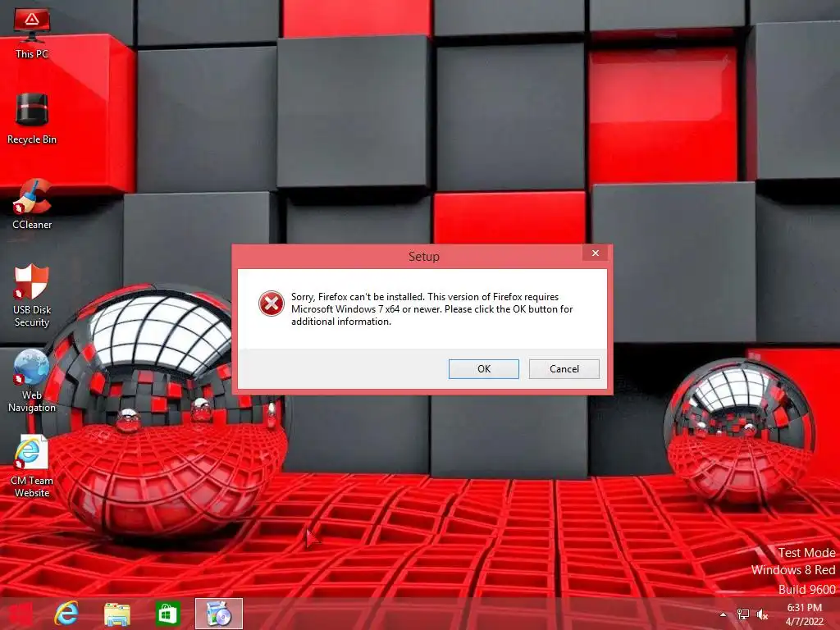Click the Setup dialog title bar text
Screen dimensions: 840x630
pos(424,257)
